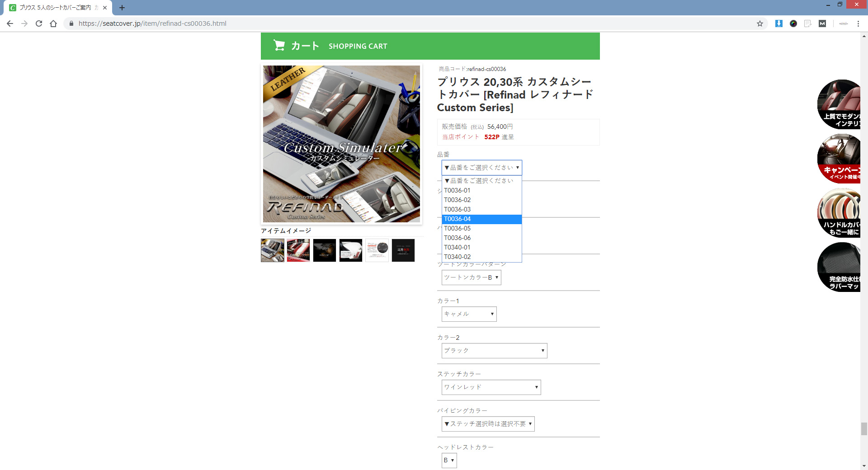Image resolution: width=868 pixels, height=470 pixels.
Task: Click the カート SHOPPING CART header
Action: [x=430, y=46]
